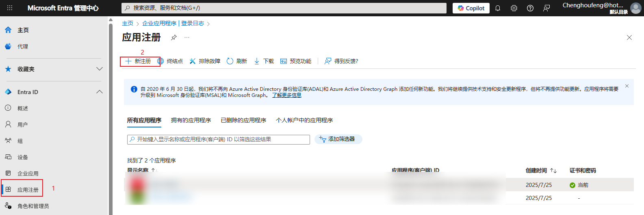This screenshot has height=215, width=644.
Task: Click the info icon in the banner
Action: (x=134, y=89)
